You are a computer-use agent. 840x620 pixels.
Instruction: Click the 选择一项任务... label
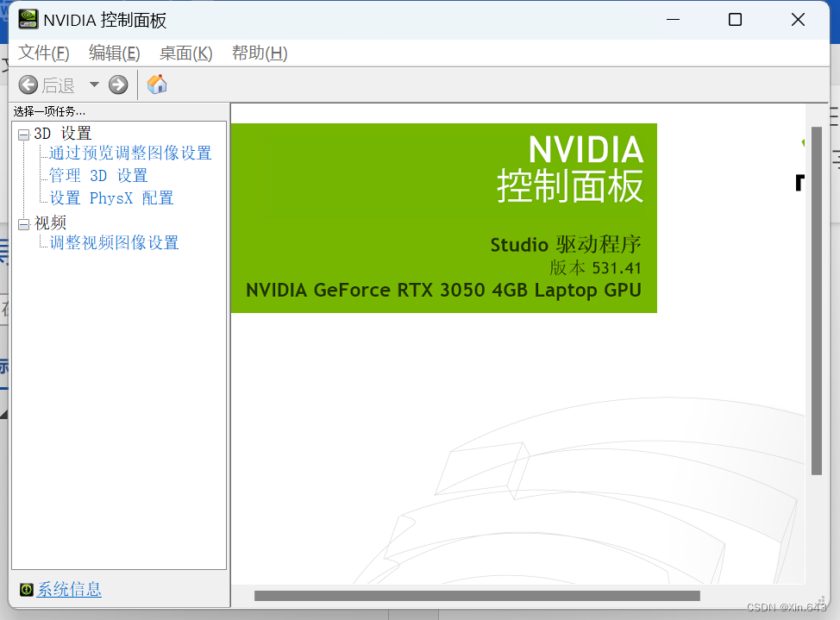pos(49,111)
